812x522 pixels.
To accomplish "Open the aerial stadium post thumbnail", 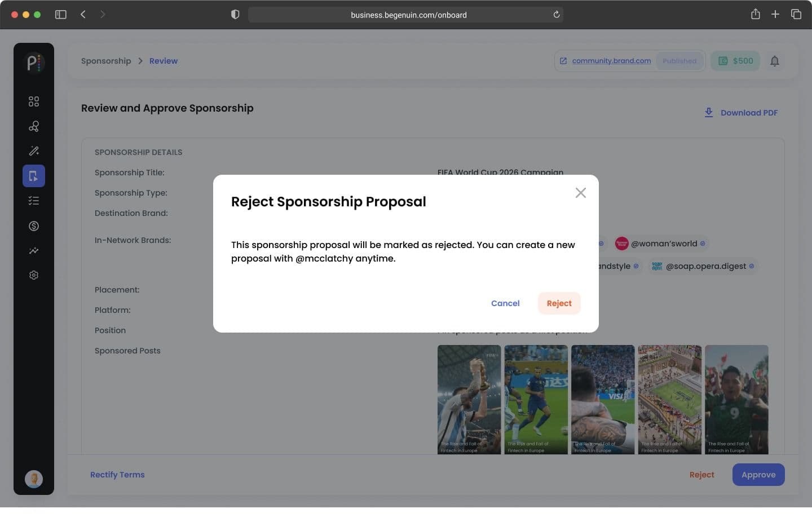I will 670,399.
